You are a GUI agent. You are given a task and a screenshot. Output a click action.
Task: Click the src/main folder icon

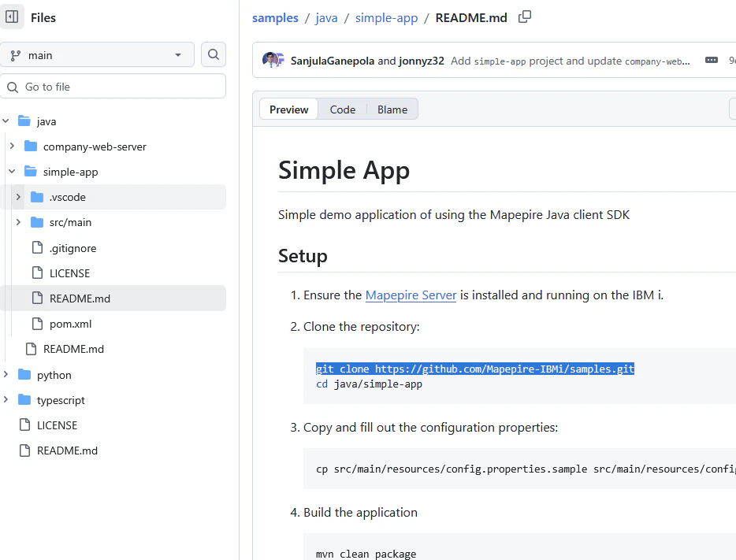(37, 222)
